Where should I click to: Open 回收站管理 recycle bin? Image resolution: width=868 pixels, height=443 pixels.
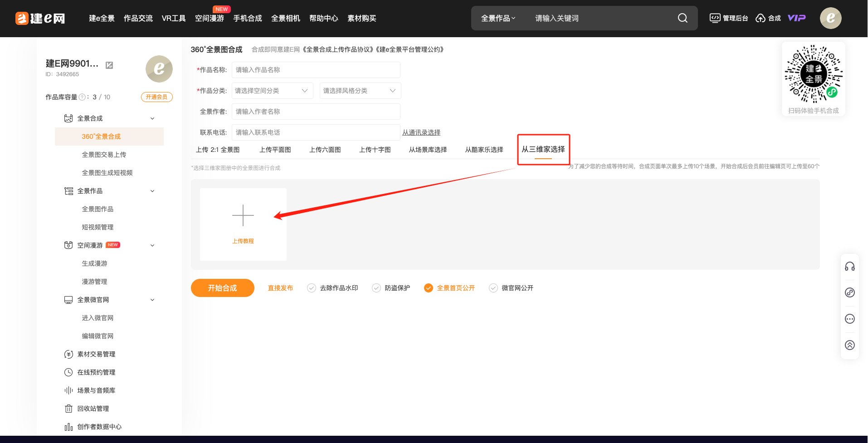[93, 409]
